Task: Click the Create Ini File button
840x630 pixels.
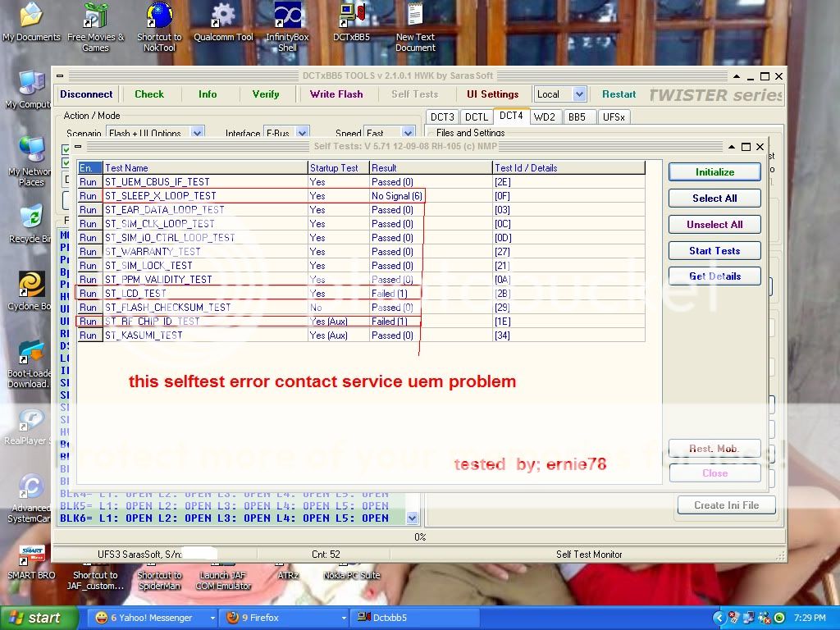Action: pyautogui.click(x=727, y=505)
